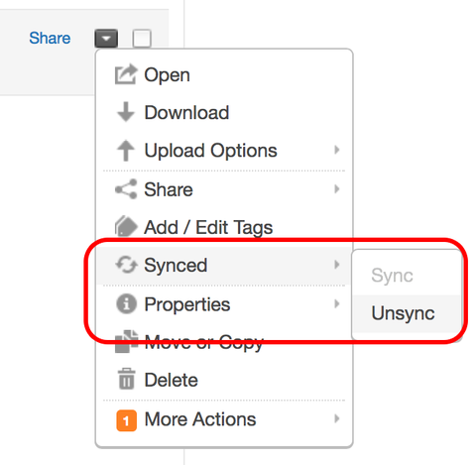
Task: Expand the More Actions submenu arrow
Action: pyautogui.click(x=336, y=418)
